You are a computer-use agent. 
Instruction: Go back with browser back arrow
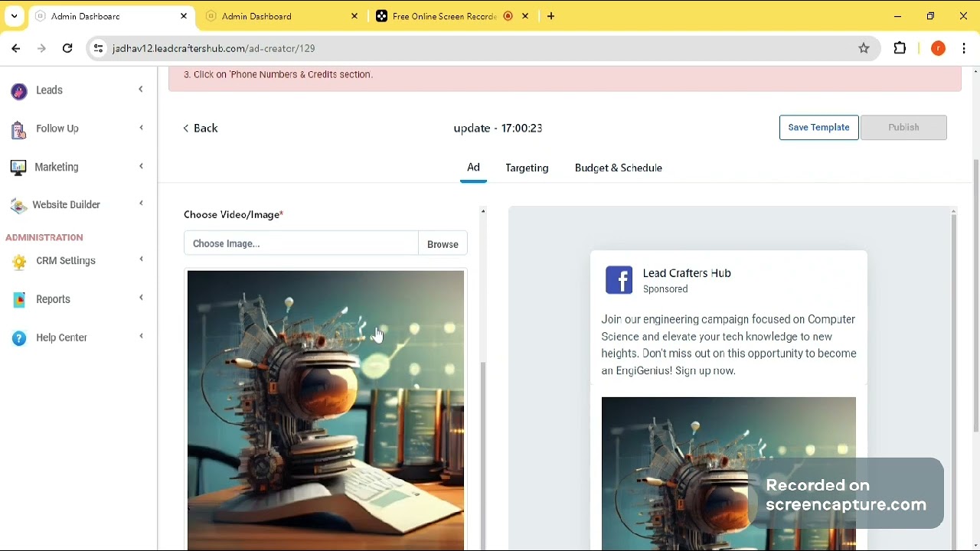pos(16,48)
